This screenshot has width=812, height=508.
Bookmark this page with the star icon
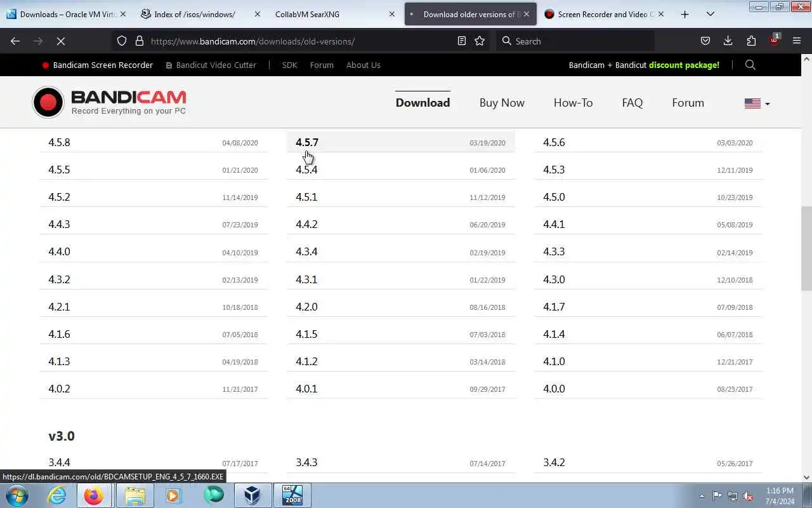pos(480,41)
